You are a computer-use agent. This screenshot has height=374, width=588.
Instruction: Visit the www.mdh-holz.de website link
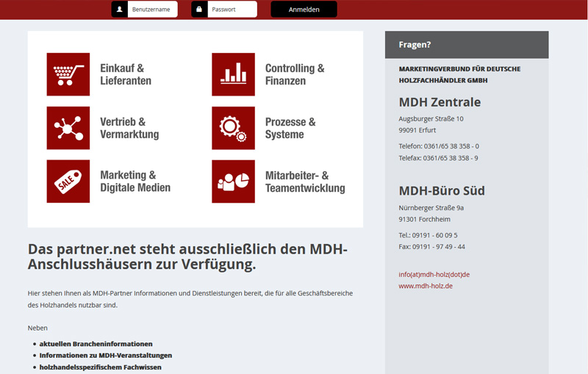pyautogui.click(x=426, y=286)
